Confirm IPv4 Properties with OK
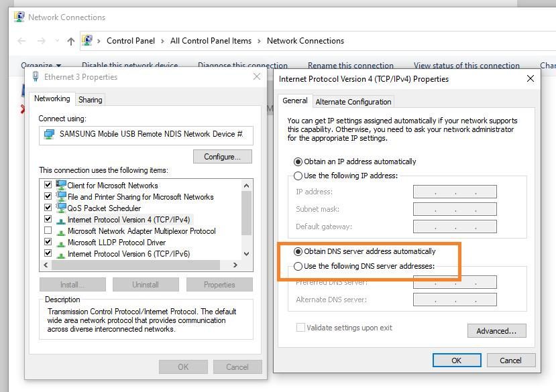556x392 pixels. (457, 361)
